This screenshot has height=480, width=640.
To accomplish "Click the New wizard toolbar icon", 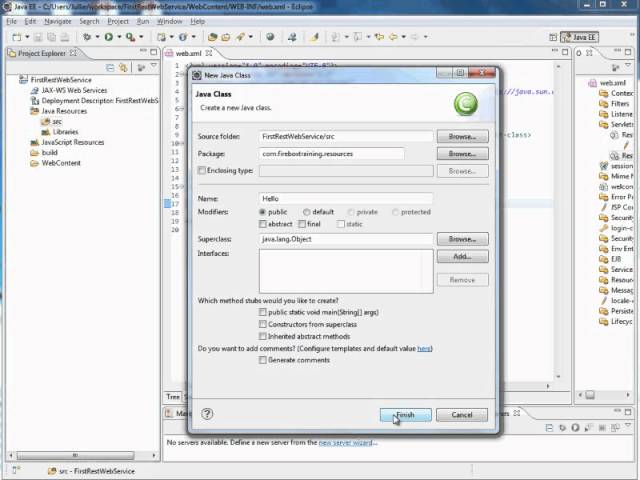I will click(16, 37).
